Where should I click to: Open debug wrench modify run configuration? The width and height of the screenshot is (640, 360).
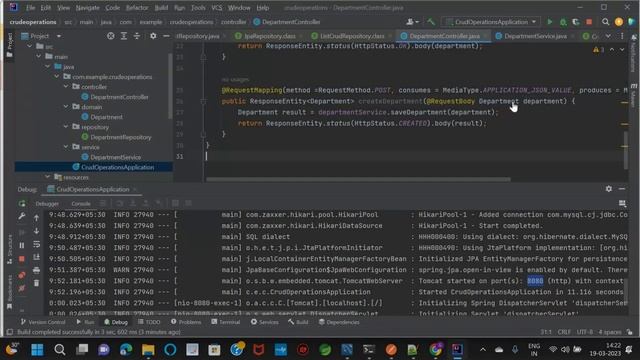tap(22, 217)
